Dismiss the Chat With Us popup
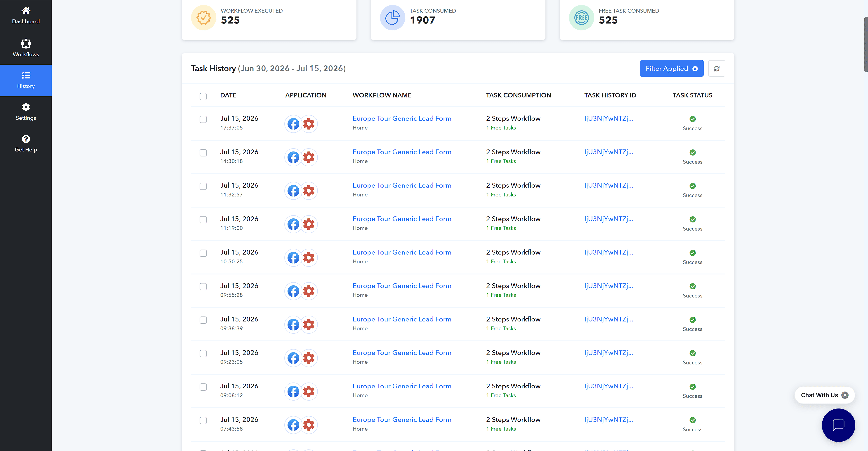868x451 pixels. click(845, 395)
